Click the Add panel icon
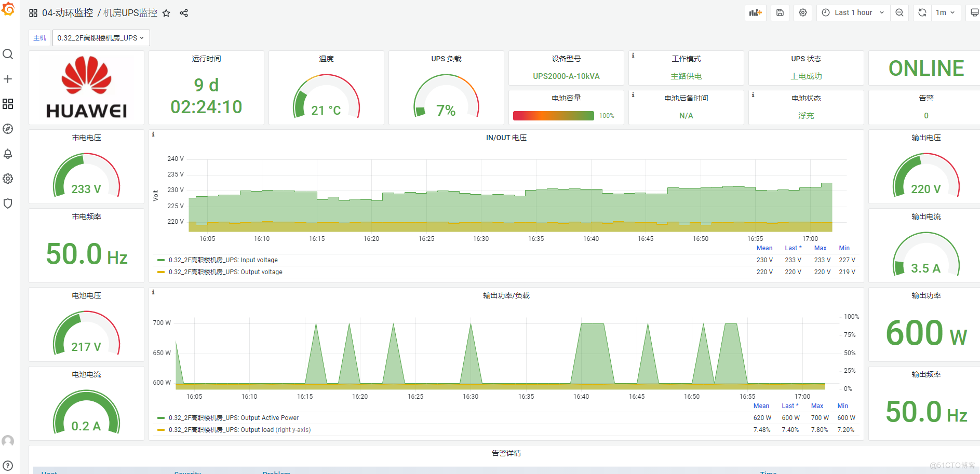Viewport: 980px width, 474px height. [756, 13]
